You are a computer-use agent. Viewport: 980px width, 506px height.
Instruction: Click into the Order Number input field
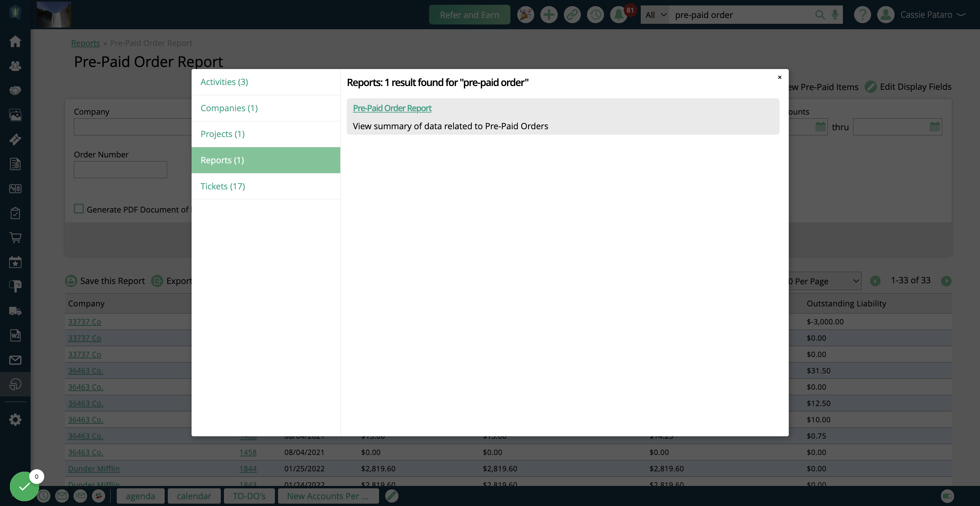[120, 170]
